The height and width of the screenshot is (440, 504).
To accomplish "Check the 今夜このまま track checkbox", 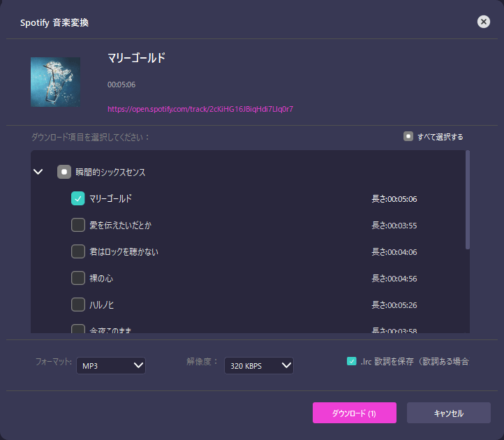I will tap(78, 329).
